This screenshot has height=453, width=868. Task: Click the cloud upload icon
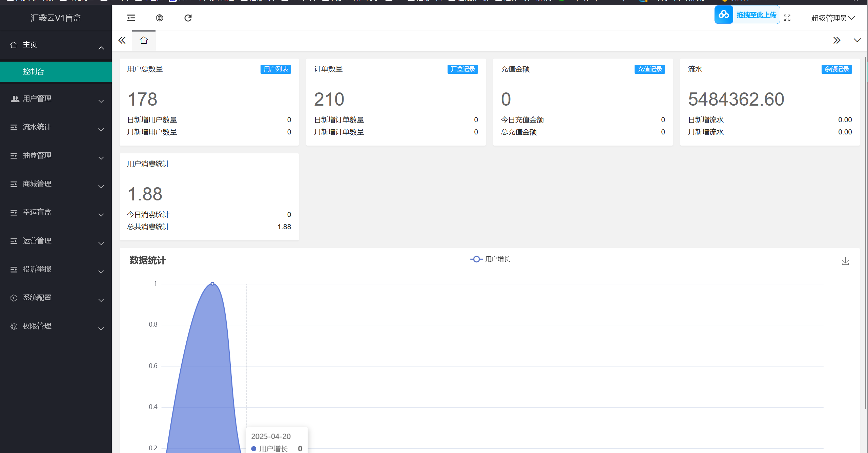tap(724, 15)
